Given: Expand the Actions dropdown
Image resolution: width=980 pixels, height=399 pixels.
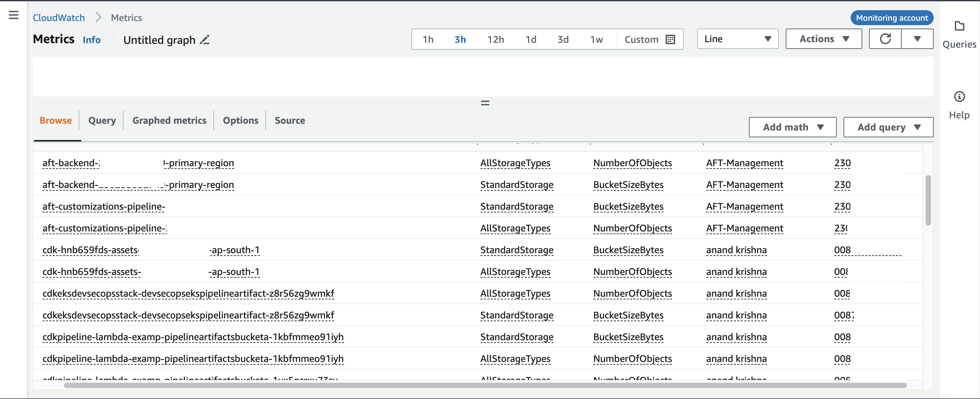Looking at the screenshot, I should [823, 39].
